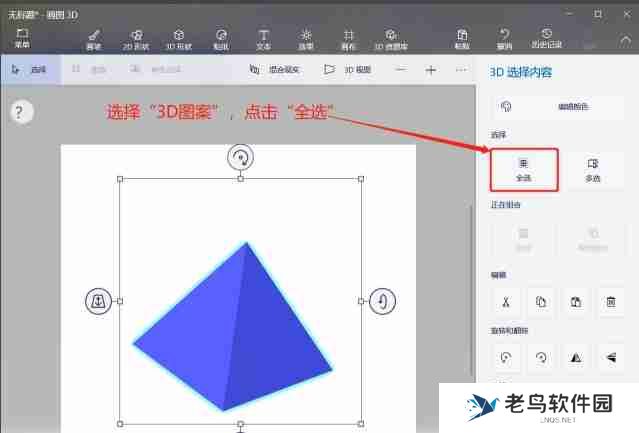Click the scissors Cut icon
The height and width of the screenshot is (433, 639).
point(506,302)
